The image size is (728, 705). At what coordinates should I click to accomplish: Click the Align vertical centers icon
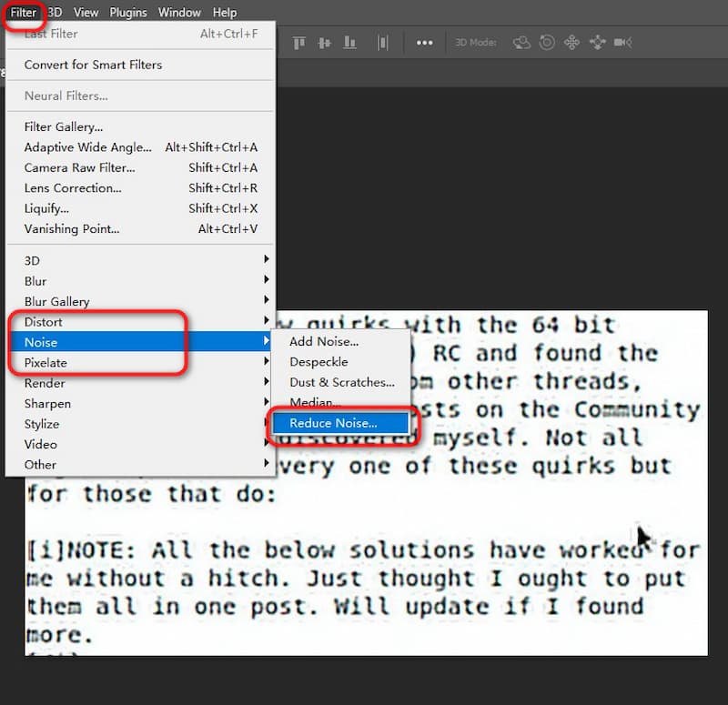[x=324, y=43]
